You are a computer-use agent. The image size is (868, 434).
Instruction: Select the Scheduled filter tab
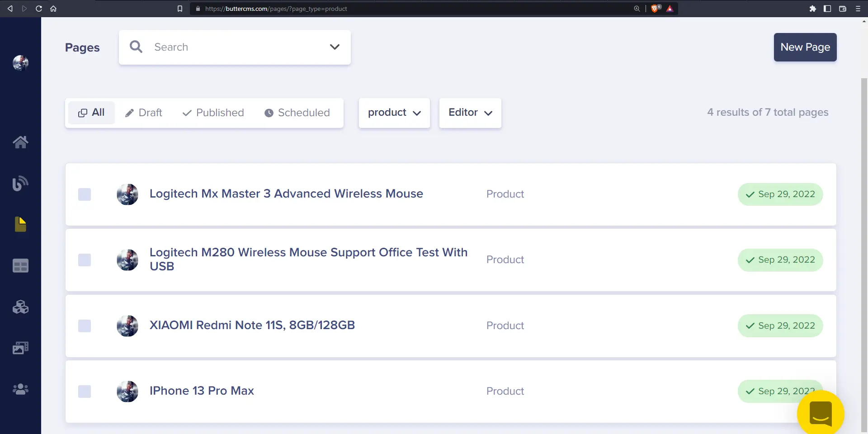coord(297,113)
